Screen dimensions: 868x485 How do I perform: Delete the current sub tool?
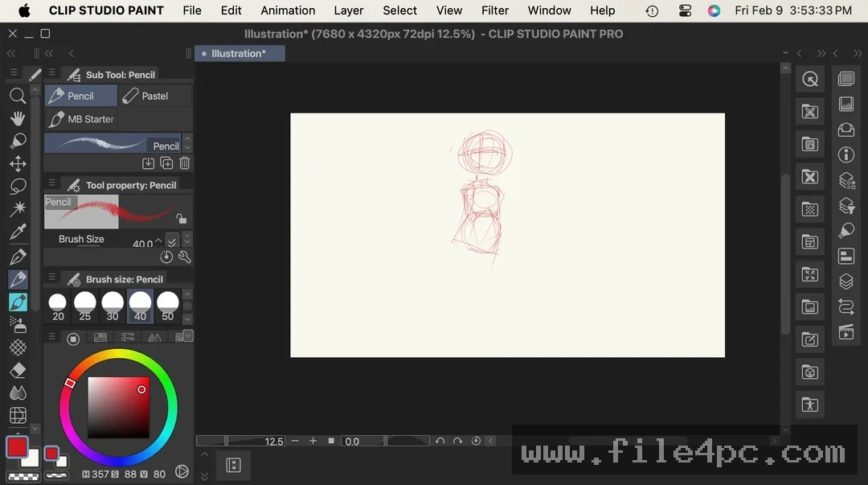coord(184,163)
